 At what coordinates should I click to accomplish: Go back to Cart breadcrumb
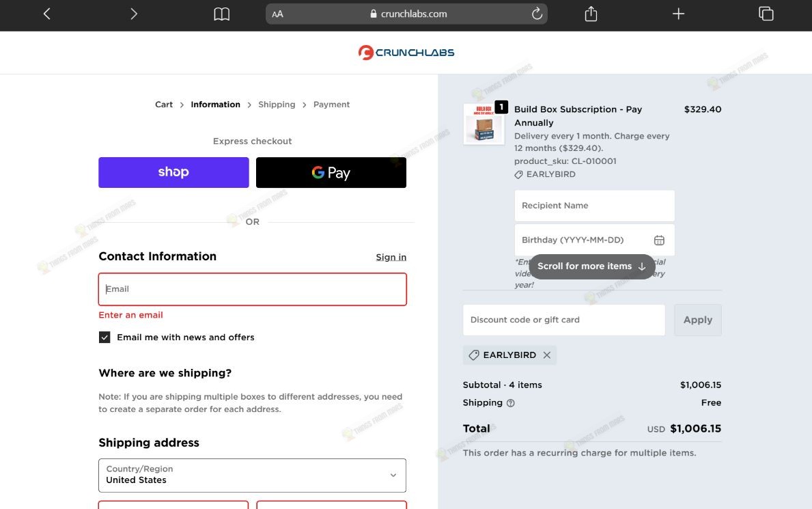pos(164,104)
